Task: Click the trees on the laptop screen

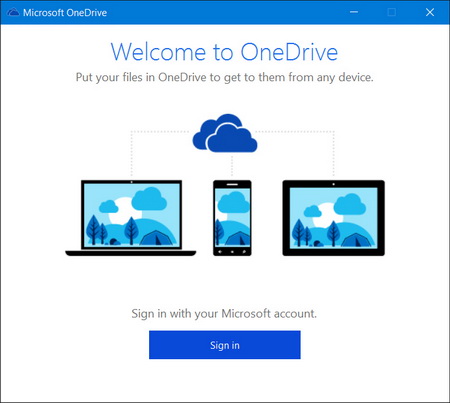Action: (98, 230)
